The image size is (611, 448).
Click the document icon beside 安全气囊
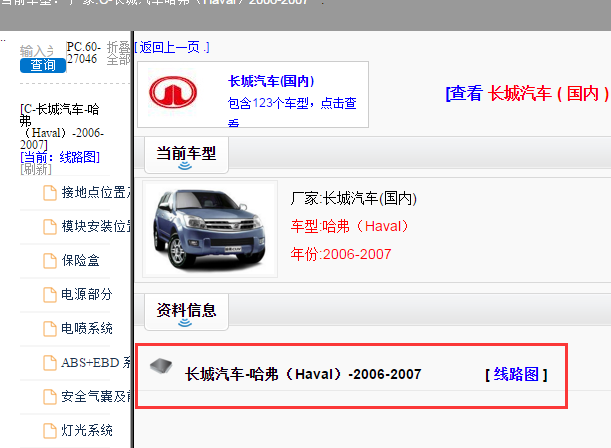pos(49,397)
